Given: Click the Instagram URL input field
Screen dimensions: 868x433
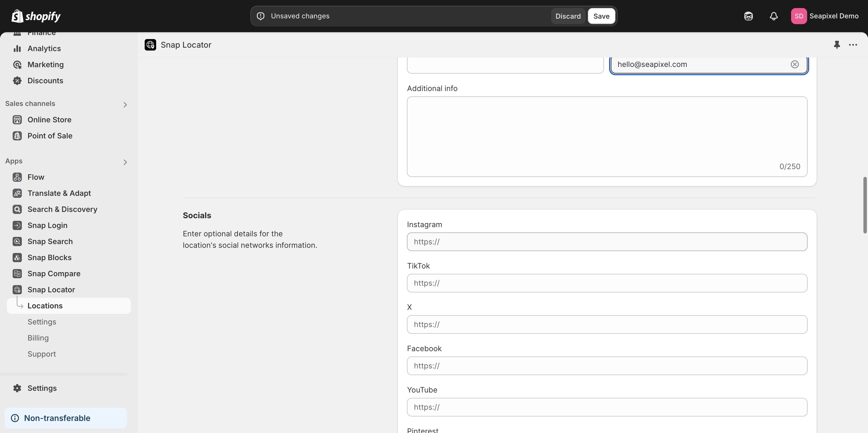Looking at the screenshot, I should click(x=607, y=241).
